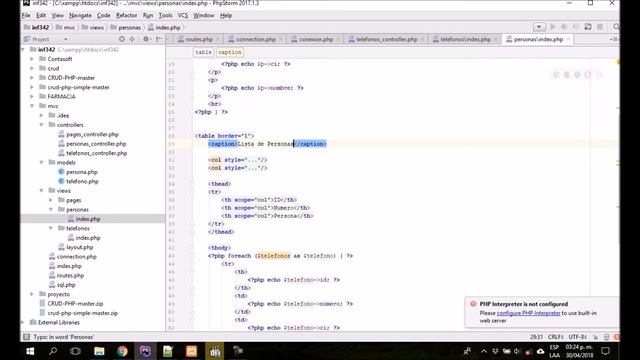The height and width of the screenshot is (360, 640).
Task: Open the File menu
Action: pyautogui.click(x=26, y=16)
